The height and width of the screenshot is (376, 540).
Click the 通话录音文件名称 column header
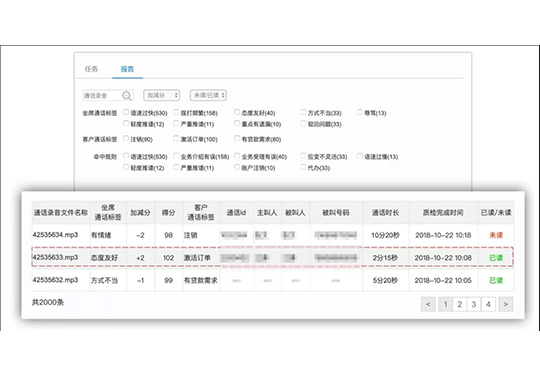click(61, 212)
